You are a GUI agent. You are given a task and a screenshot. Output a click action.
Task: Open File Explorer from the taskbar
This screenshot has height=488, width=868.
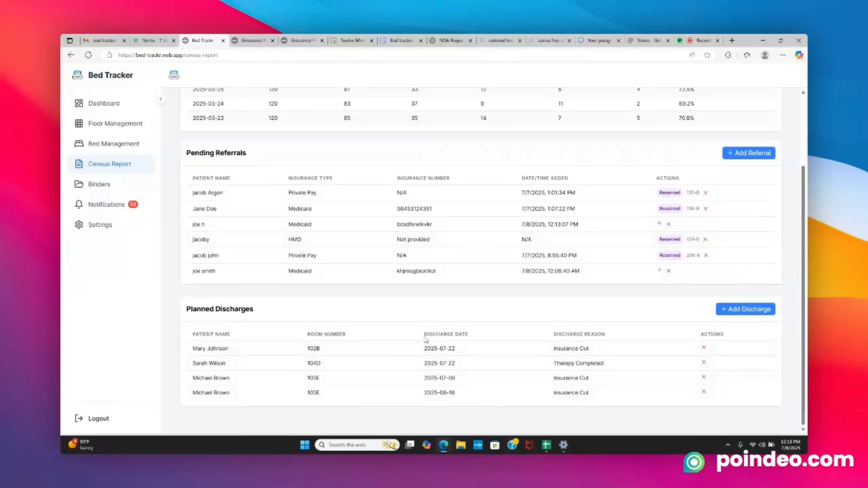coord(460,445)
